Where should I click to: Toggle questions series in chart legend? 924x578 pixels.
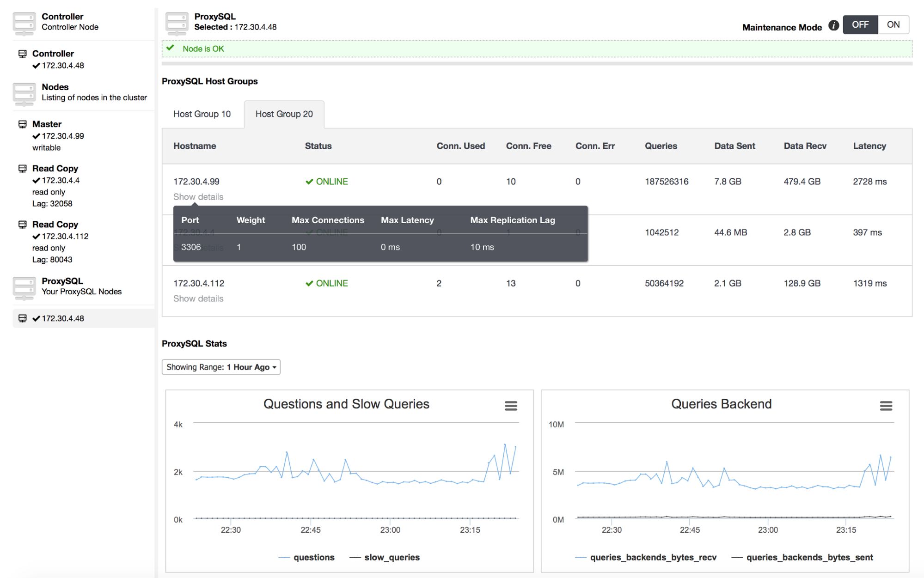point(306,557)
